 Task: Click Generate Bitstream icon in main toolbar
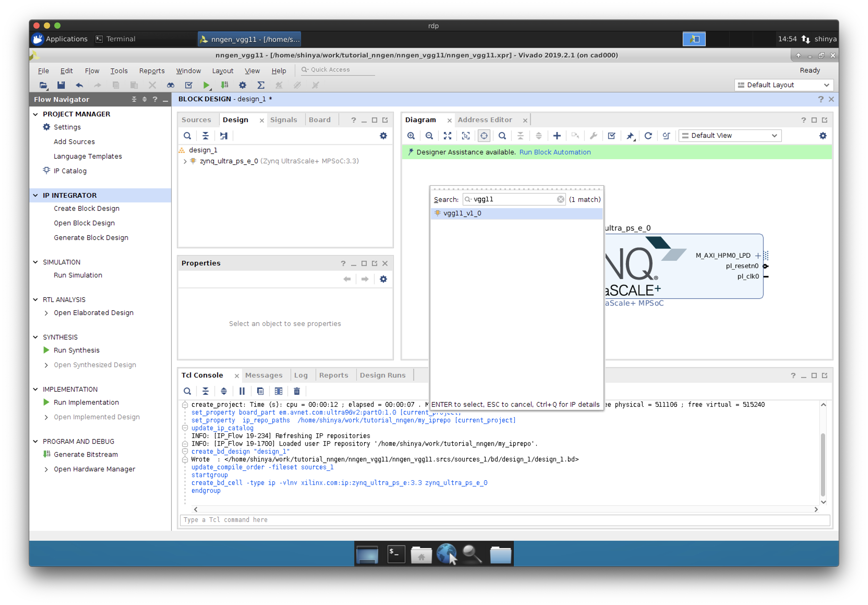point(225,85)
